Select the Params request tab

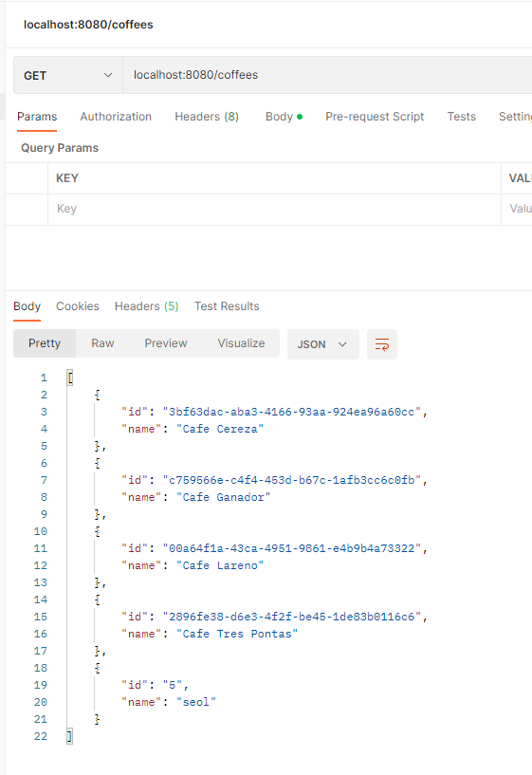pos(37,117)
